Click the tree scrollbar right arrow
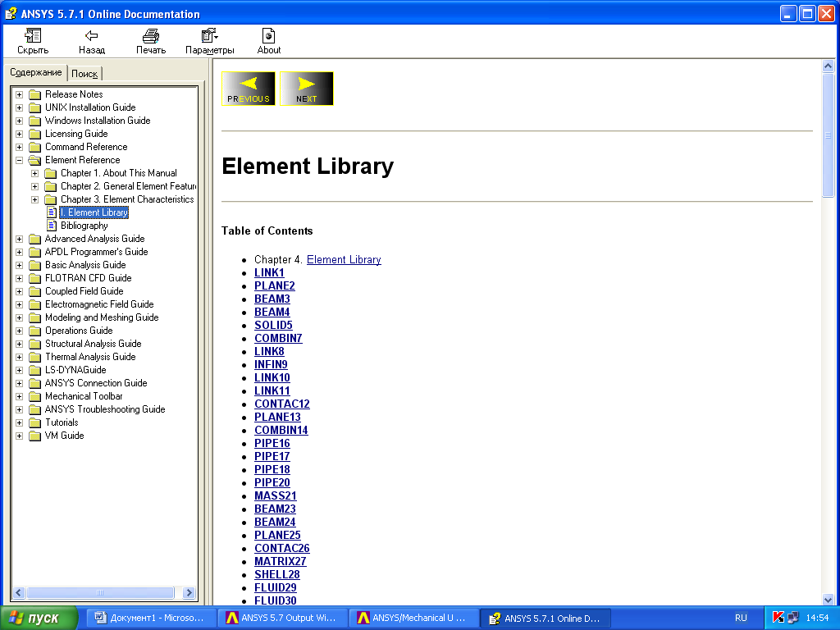This screenshot has width=840, height=630. pos(189,592)
